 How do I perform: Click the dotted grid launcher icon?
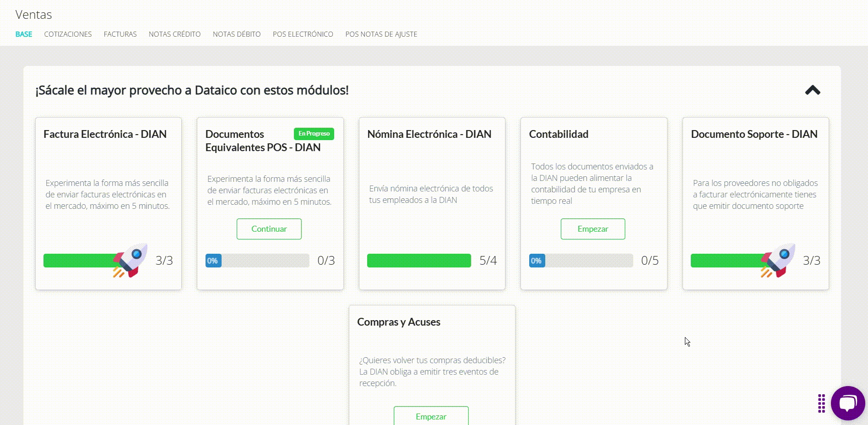pos(821,403)
